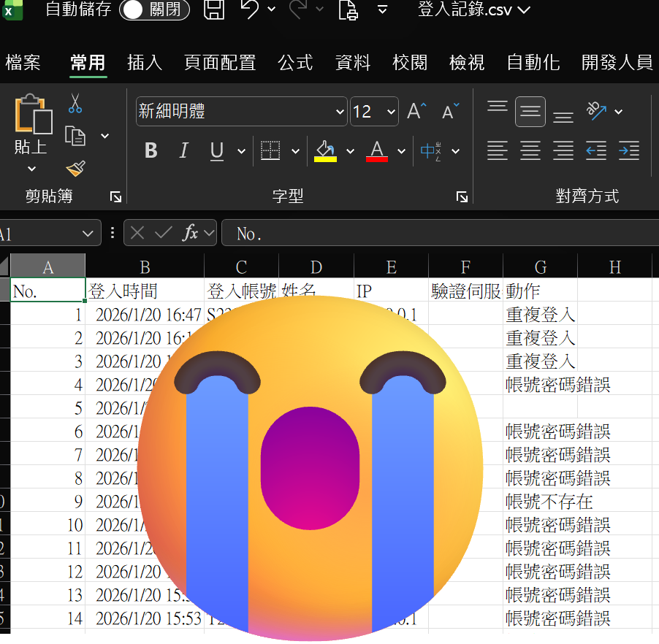Click the Redo arrow icon
Image resolution: width=659 pixels, height=644 pixels.
pyautogui.click(x=298, y=9)
